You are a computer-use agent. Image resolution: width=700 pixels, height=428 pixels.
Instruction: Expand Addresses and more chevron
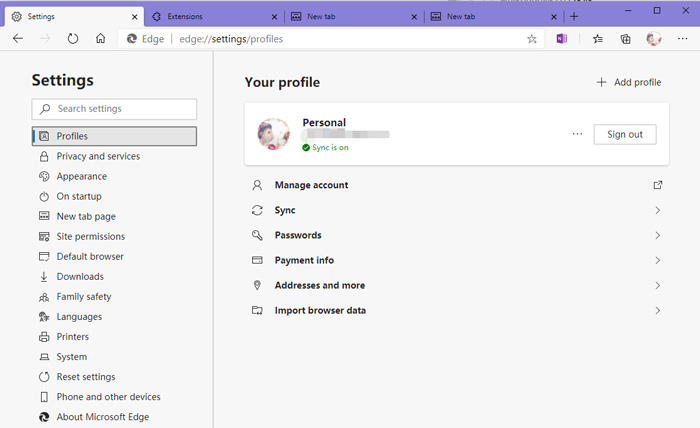(658, 285)
